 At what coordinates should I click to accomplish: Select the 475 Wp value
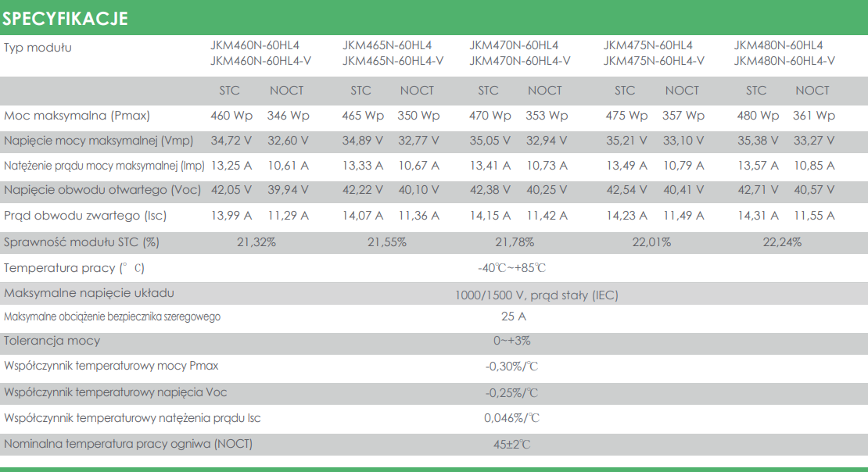tap(626, 116)
